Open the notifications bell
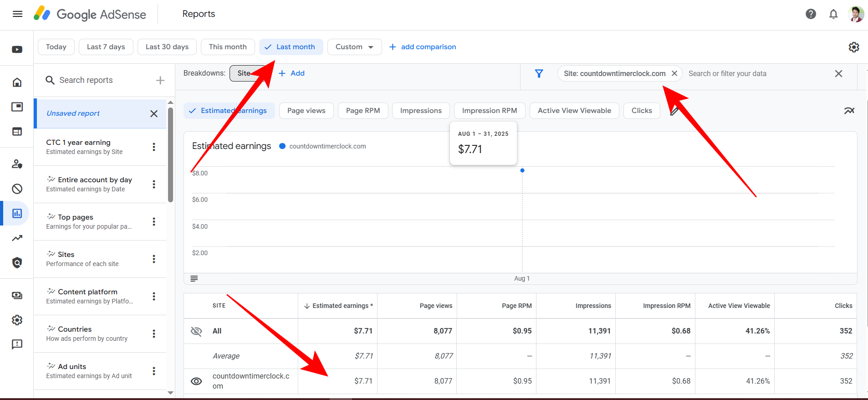Image resolution: width=868 pixels, height=400 pixels. point(833,14)
